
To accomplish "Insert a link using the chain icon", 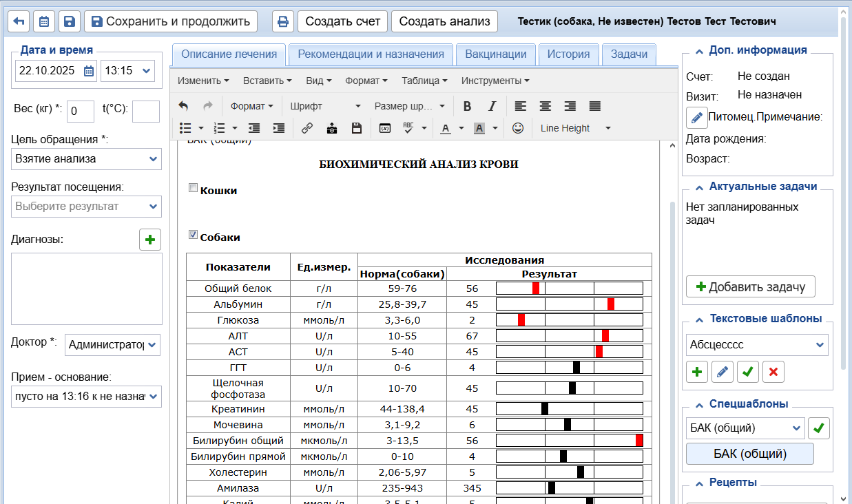I will pos(307,128).
